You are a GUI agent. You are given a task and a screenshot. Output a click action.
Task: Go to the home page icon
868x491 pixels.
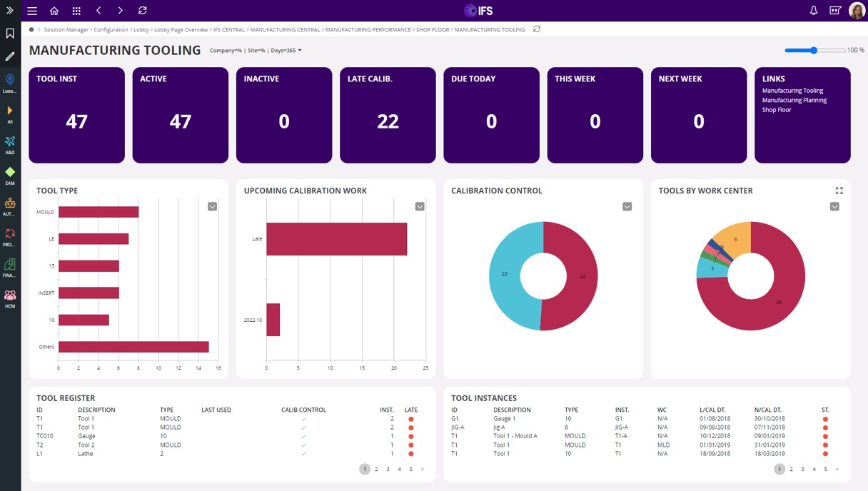pyautogui.click(x=54, y=11)
